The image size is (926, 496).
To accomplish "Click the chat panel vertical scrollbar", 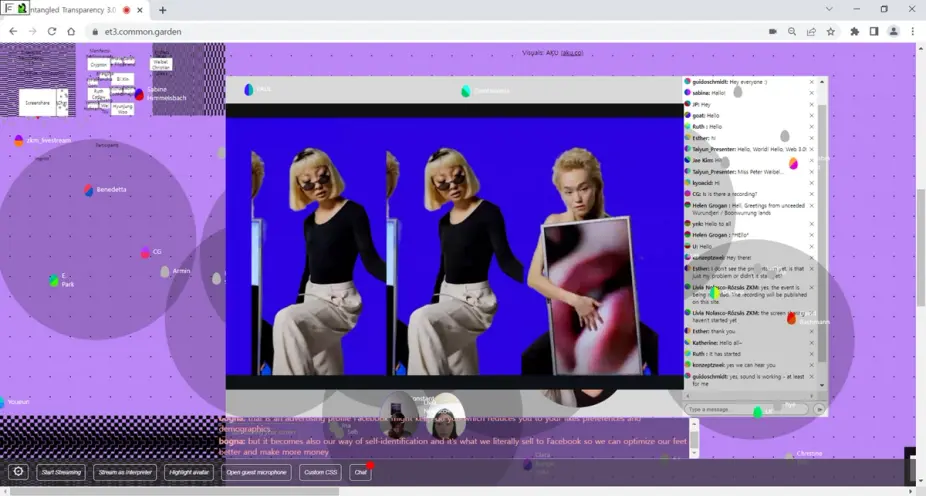I will coord(821,233).
